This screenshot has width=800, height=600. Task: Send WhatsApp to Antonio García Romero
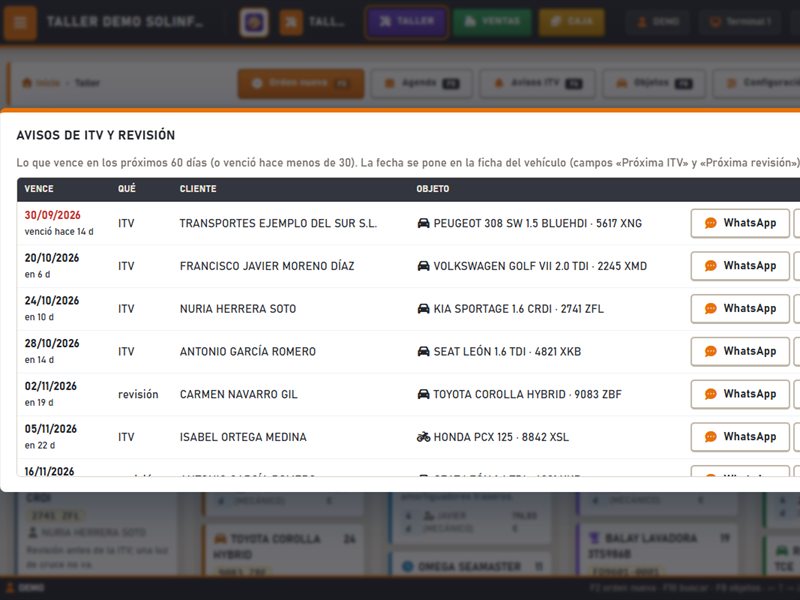pos(740,352)
